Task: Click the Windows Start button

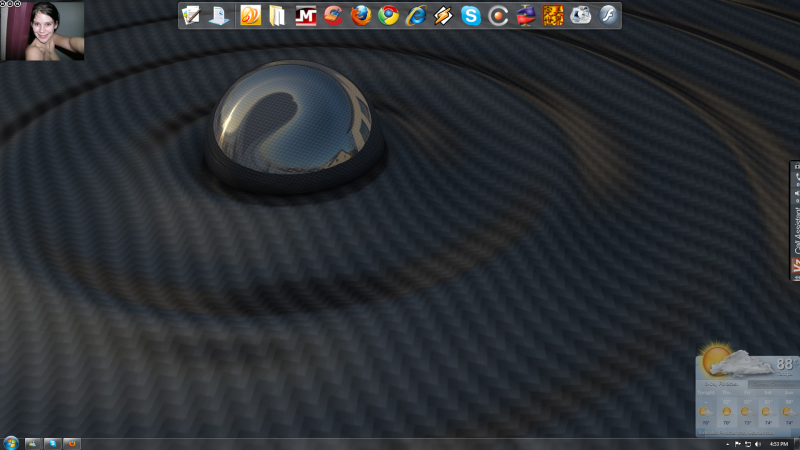Action: click(11, 443)
